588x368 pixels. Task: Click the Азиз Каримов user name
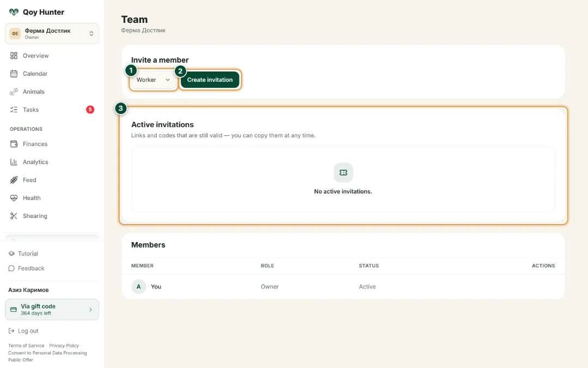pyautogui.click(x=28, y=290)
